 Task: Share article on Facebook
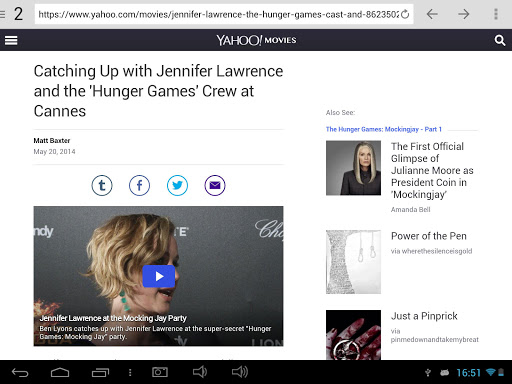(139, 185)
